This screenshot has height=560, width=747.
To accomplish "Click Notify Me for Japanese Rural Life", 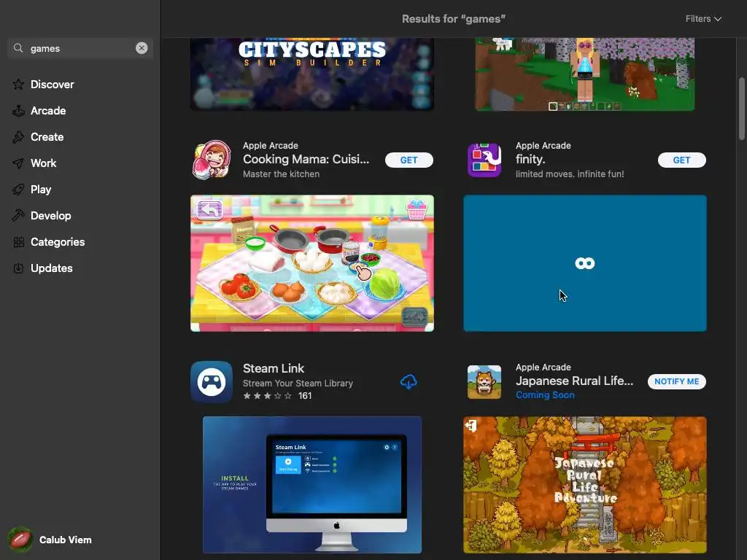I will click(676, 381).
